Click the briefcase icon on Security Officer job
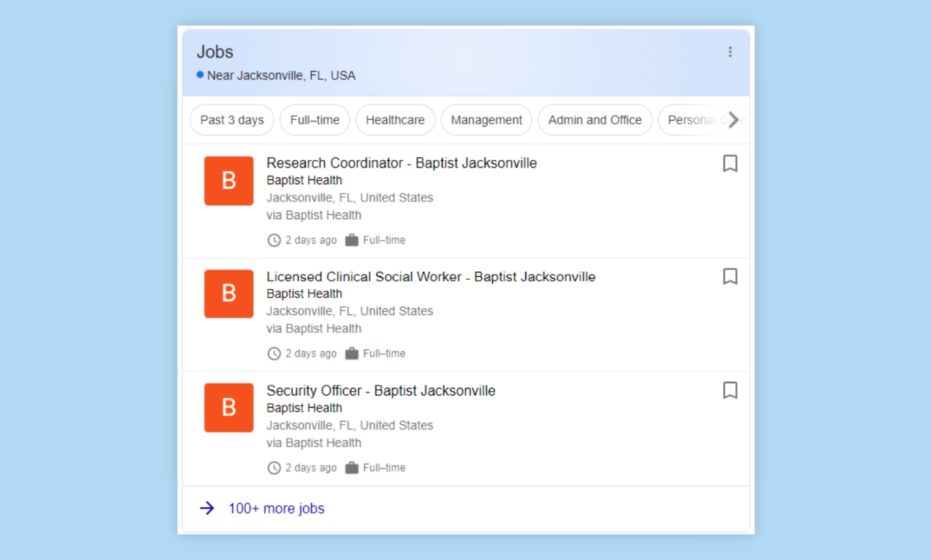The image size is (931, 560). tap(351, 468)
